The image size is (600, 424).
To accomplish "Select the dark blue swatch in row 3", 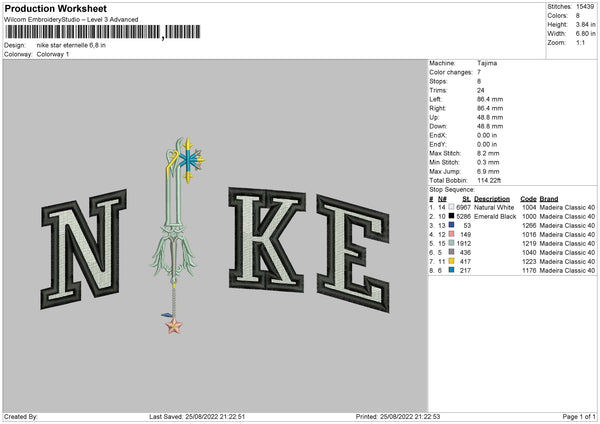I will click(x=451, y=225).
